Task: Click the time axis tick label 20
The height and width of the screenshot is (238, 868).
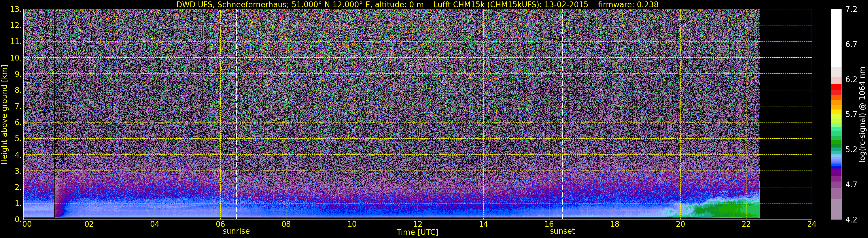Action: pyautogui.click(x=680, y=224)
